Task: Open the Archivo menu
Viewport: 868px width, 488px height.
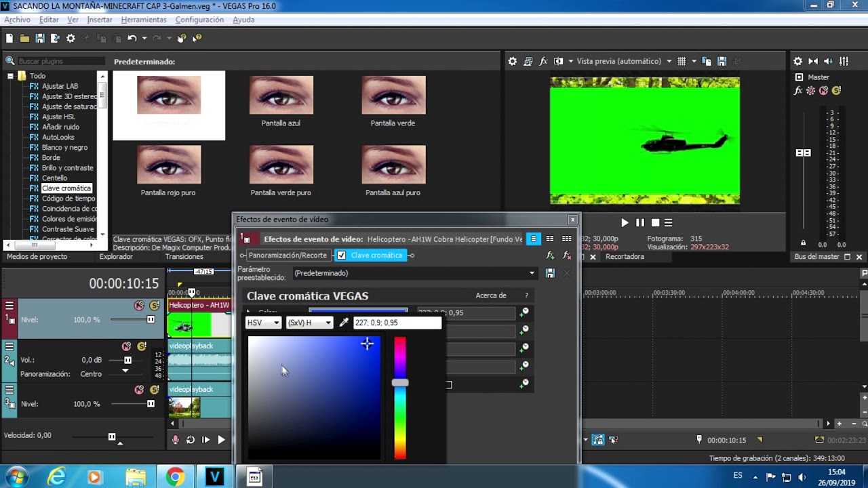Action: coord(18,20)
